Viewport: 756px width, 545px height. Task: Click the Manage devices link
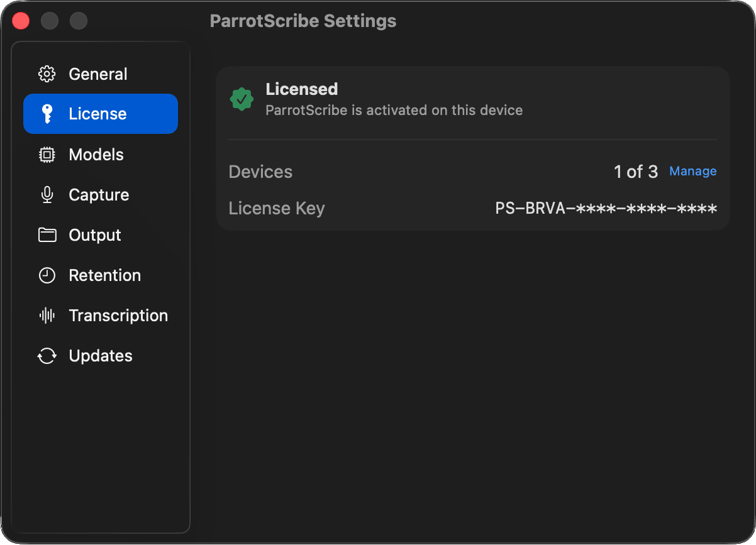click(692, 171)
